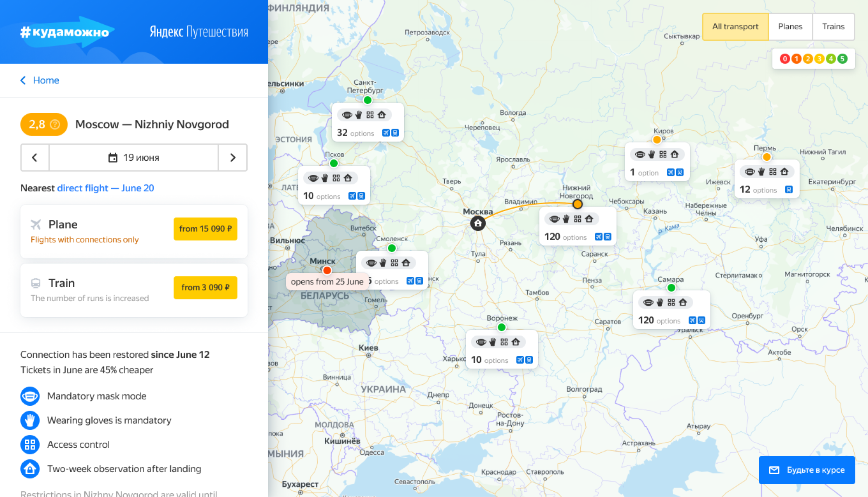Click the Access control grid icon

coord(30,445)
